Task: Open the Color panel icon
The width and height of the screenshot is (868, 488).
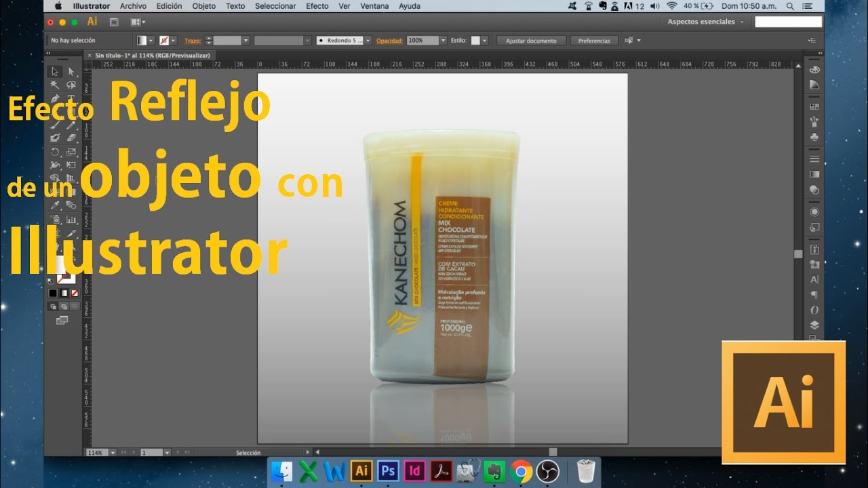Action: pyautogui.click(x=814, y=70)
